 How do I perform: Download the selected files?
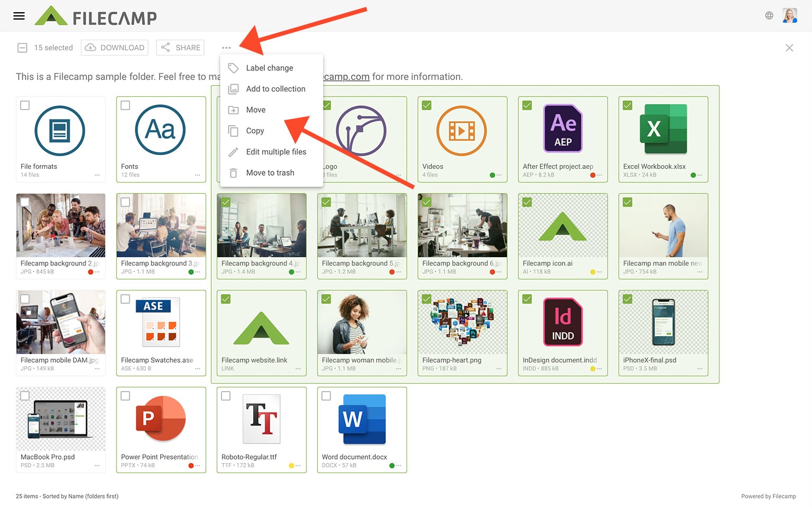coord(115,48)
